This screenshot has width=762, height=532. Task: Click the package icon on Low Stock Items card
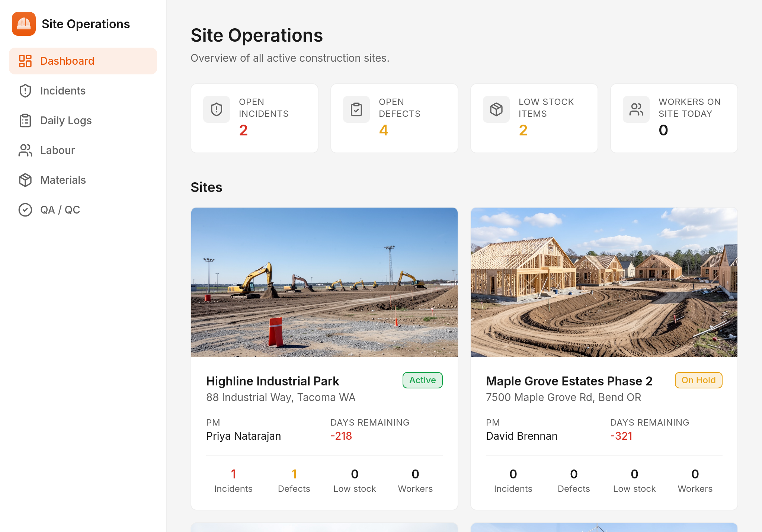click(x=496, y=109)
